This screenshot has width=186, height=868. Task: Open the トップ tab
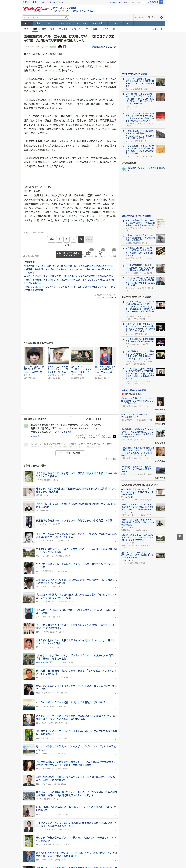[x=27, y=23]
